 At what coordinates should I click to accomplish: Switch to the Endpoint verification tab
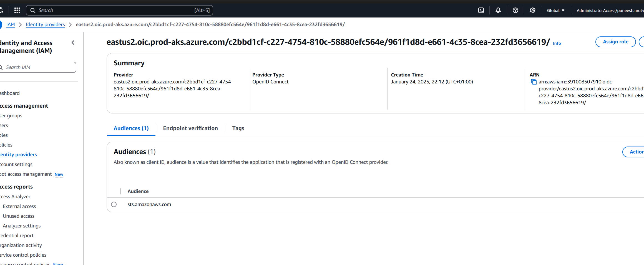(x=190, y=128)
